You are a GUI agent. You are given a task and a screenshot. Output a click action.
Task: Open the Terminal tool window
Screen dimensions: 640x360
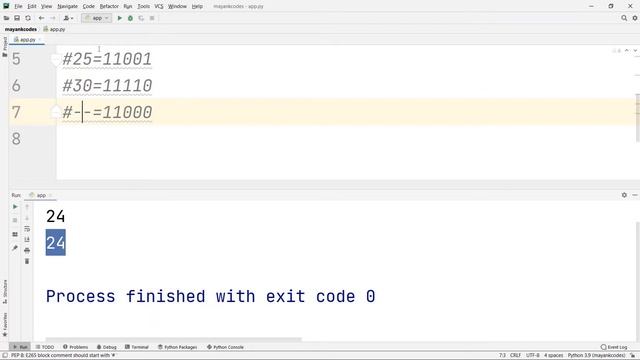(x=137, y=347)
